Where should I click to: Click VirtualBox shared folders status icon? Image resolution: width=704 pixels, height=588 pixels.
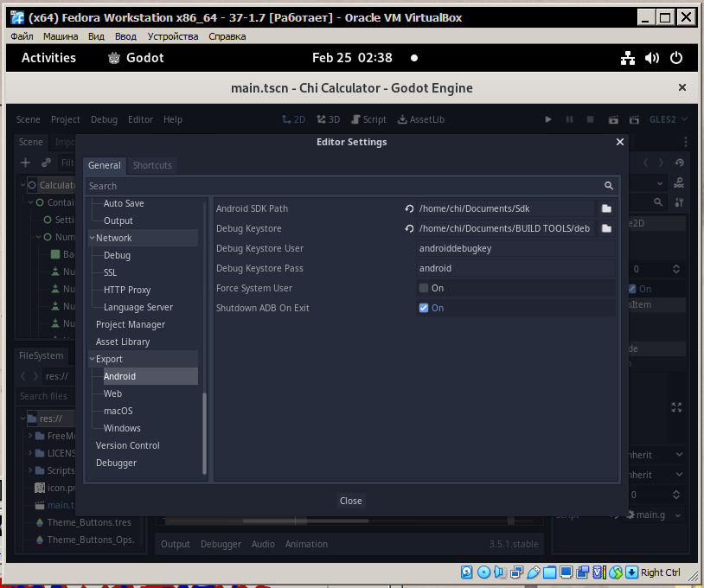click(549, 572)
